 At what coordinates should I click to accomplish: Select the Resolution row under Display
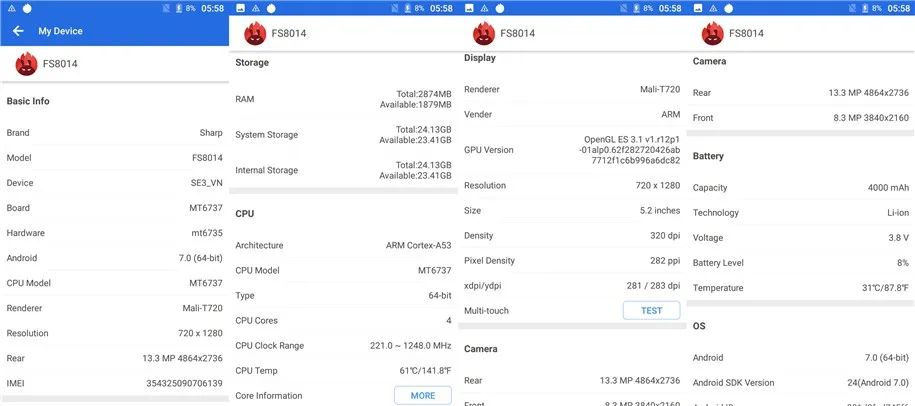pos(572,186)
